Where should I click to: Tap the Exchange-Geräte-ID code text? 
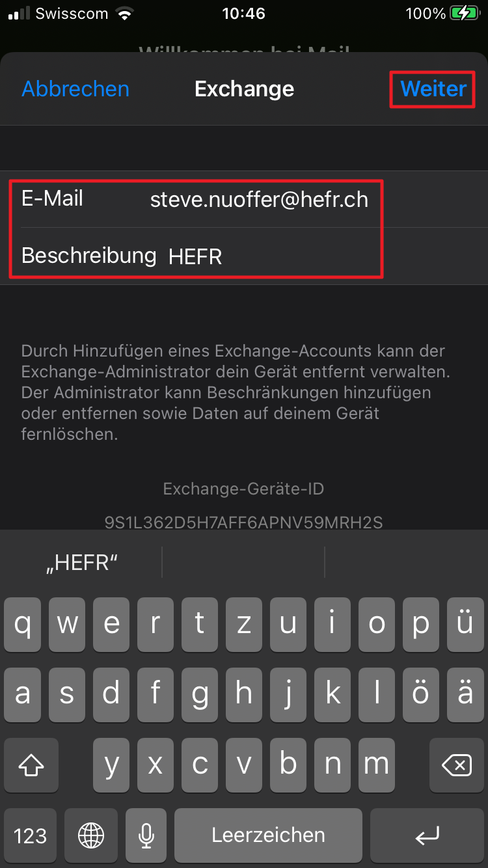point(243,522)
